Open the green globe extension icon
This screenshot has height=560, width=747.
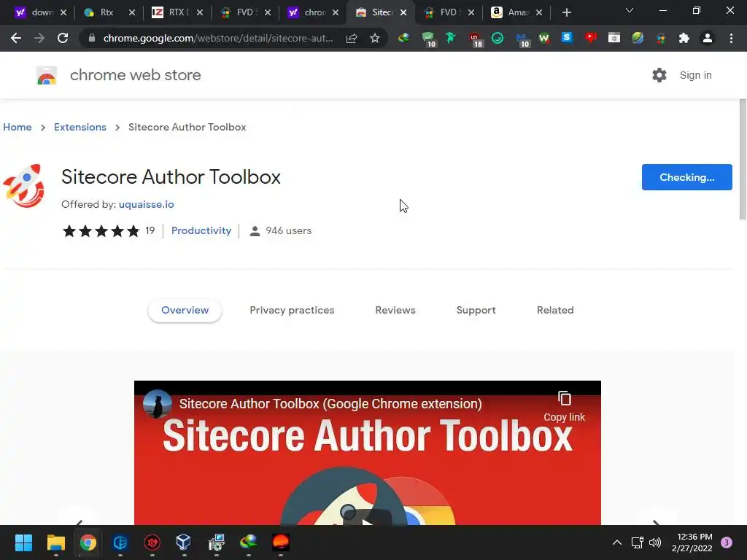point(638,38)
